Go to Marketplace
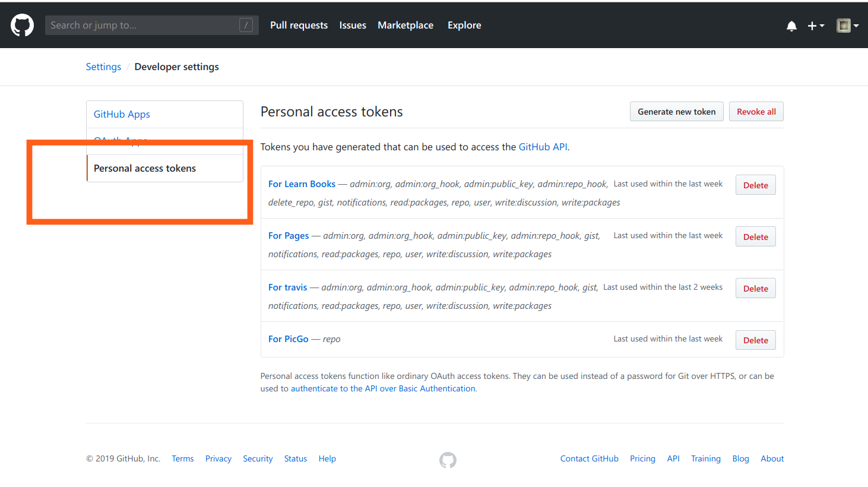Viewport: 868px width, 487px height. click(406, 25)
